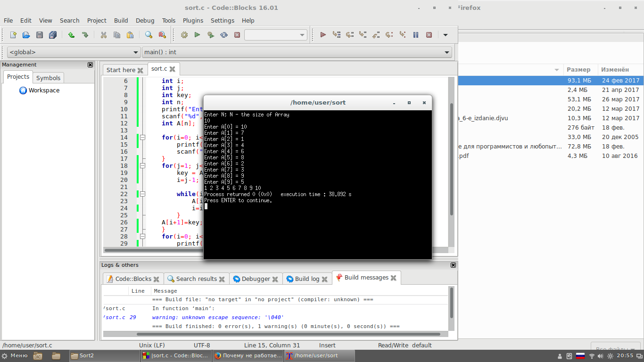Image resolution: width=644 pixels, height=362 pixels.
Task: Open the main() : int function dropdown
Action: [x=297, y=52]
